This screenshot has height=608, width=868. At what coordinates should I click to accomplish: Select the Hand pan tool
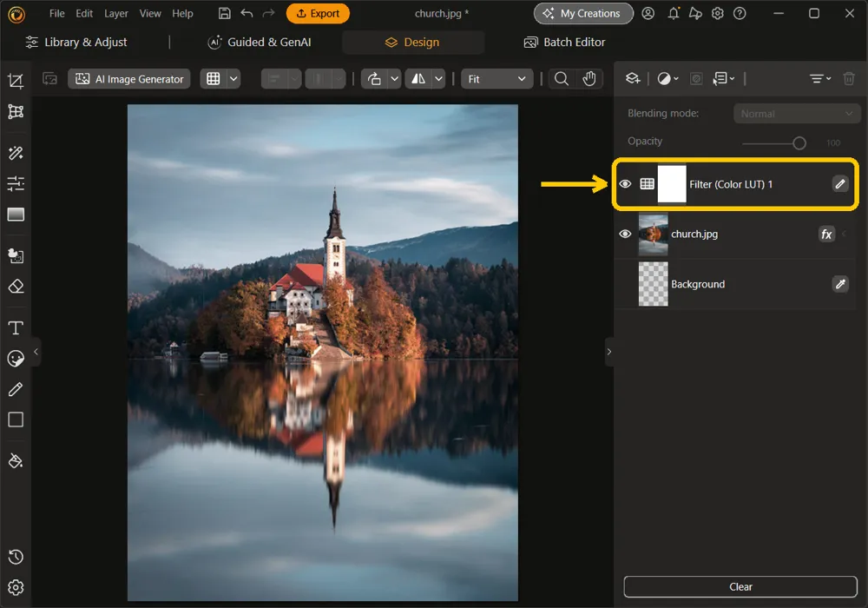589,79
